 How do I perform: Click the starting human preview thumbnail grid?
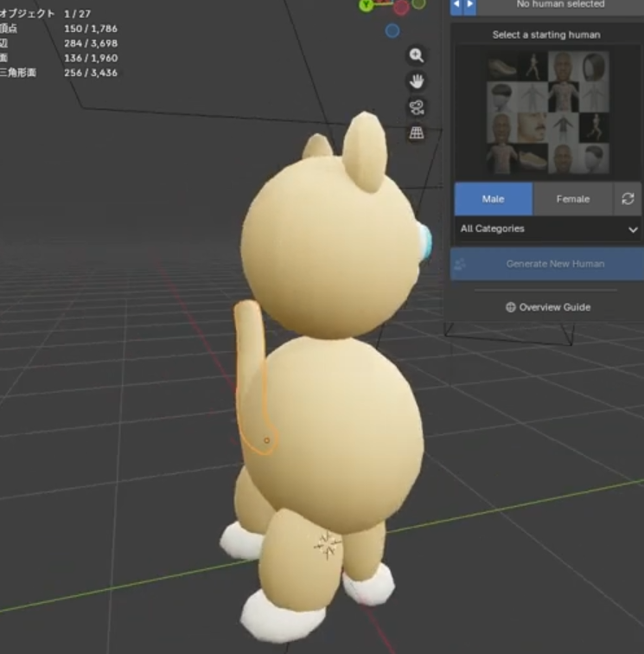[548, 112]
